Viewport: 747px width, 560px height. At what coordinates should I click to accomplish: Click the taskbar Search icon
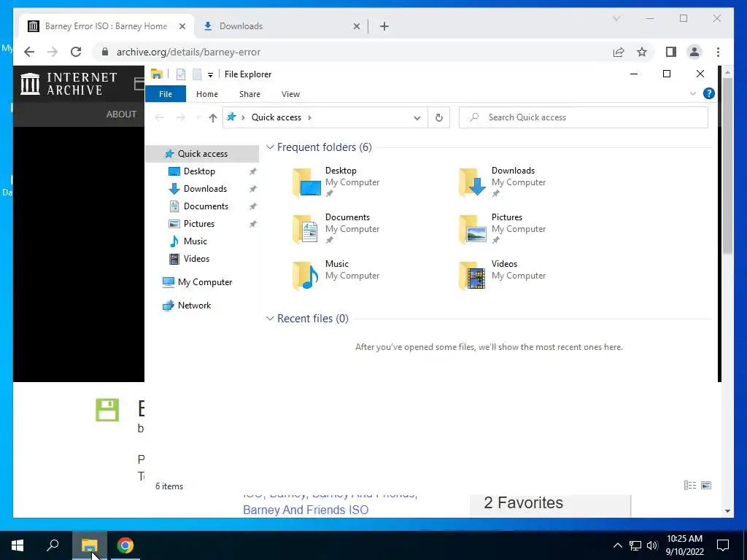pyautogui.click(x=53, y=545)
